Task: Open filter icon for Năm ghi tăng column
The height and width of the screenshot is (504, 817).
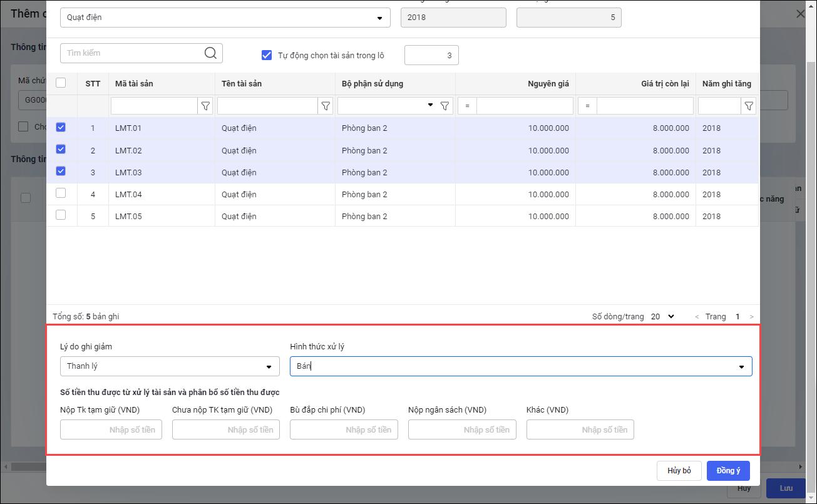Action: (748, 106)
